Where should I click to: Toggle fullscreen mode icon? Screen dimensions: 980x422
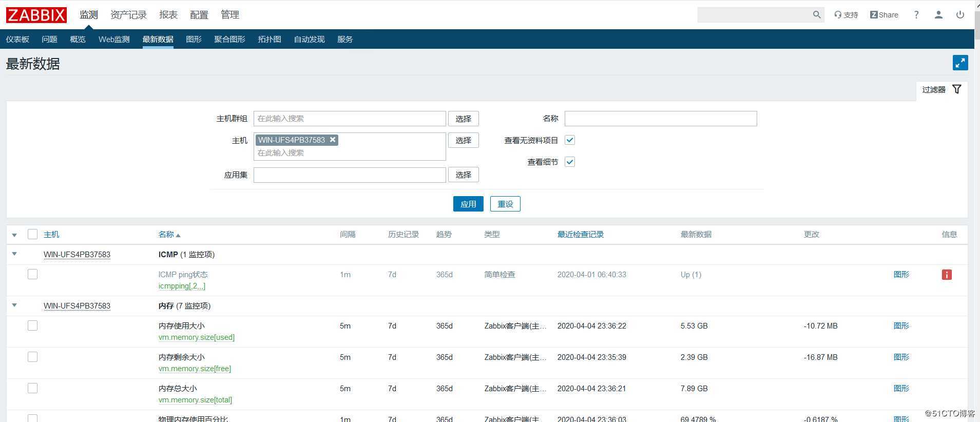pyautogui.click(x=960, y=63)
